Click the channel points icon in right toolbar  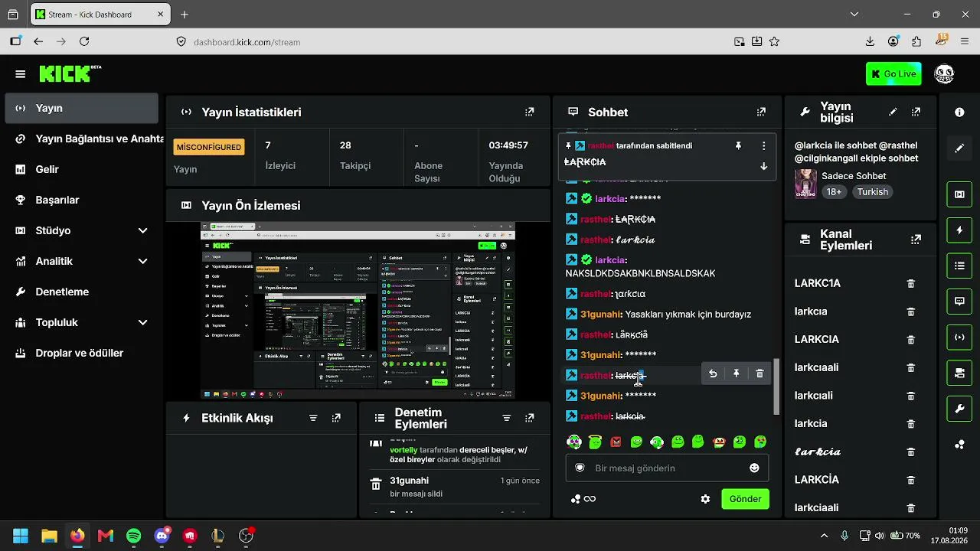pos(959,445)
